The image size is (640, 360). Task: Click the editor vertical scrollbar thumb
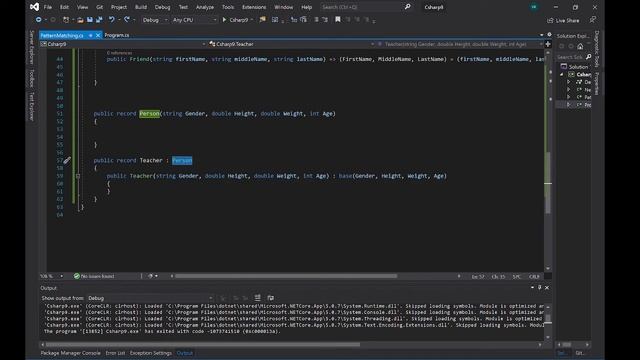548,182
